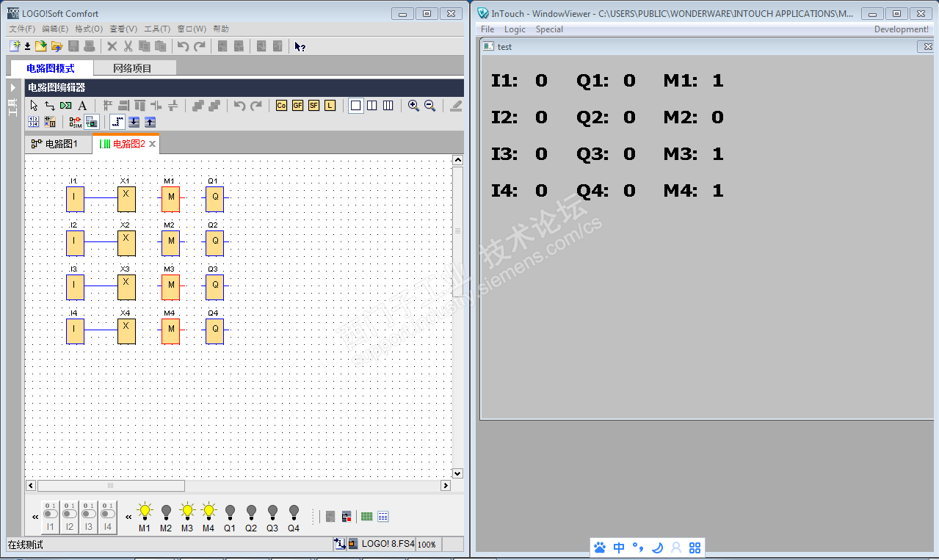Click the unlit Q1 lamp indicator
The width and height of the screenshot is (939, 560).
[x=230, y=512]
